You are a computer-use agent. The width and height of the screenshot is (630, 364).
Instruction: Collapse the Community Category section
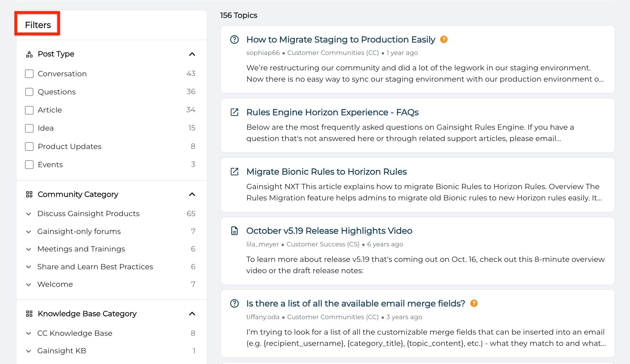(192, 194)
